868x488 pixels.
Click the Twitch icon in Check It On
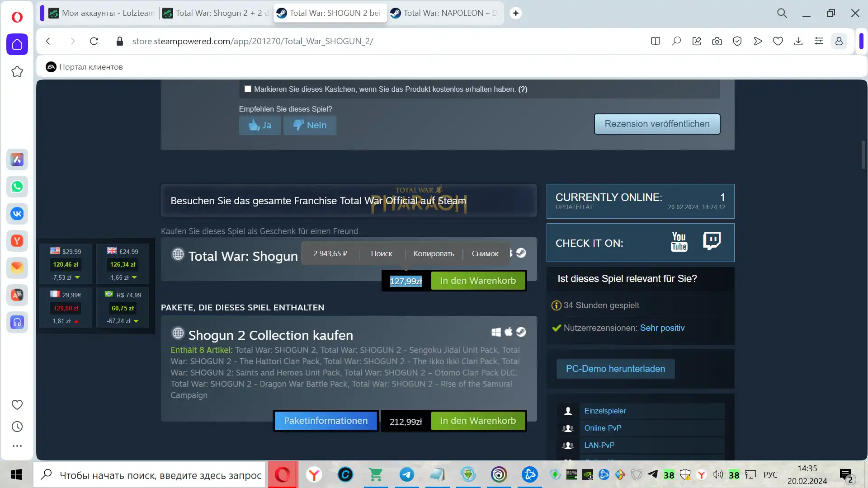click(712, 241)
